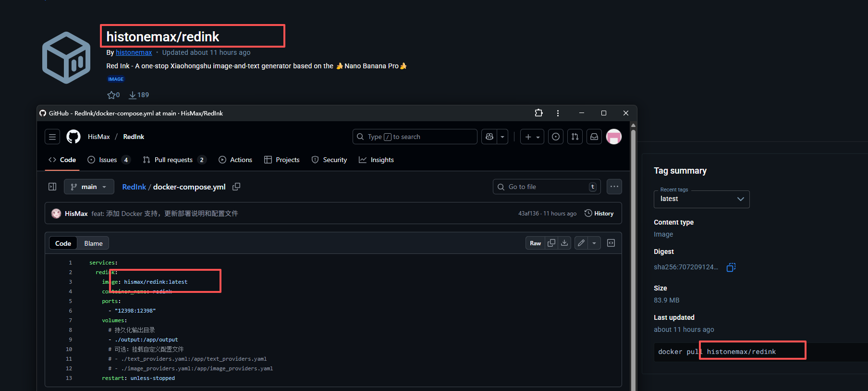Click the Docker Hub repository cube logo
This screenshot has width=868, height=391.
click(66, 58)
